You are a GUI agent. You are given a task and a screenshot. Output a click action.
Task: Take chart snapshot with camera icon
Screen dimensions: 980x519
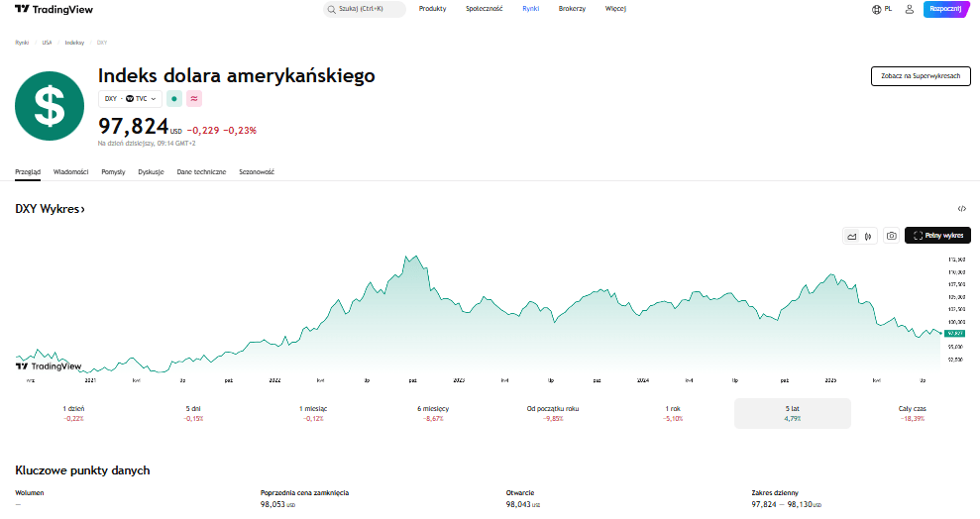point(891,236)
